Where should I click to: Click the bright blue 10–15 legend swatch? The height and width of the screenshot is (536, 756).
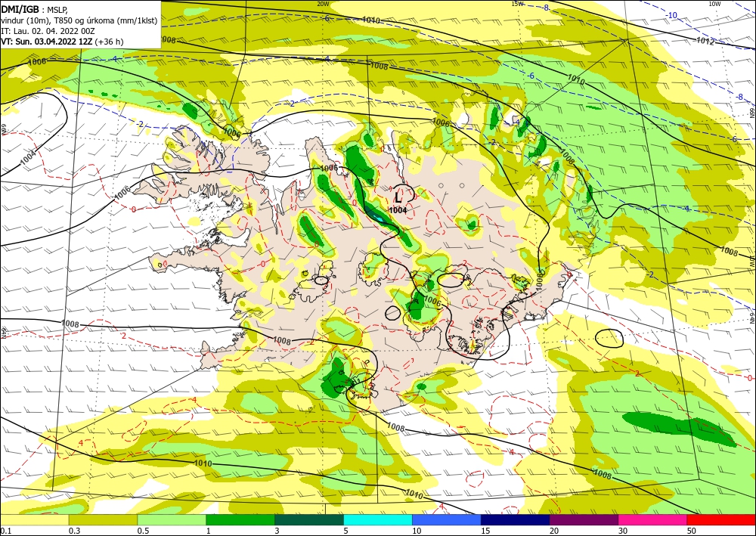pyautogui.click(x=447, y=519)
